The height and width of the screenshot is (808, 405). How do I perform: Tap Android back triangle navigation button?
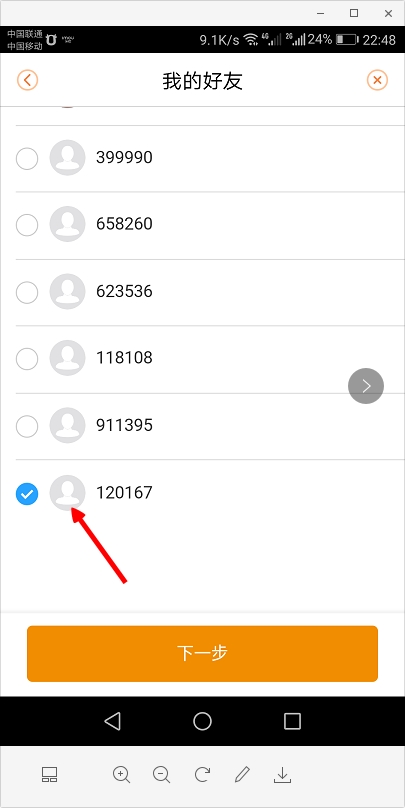[112, 721]
